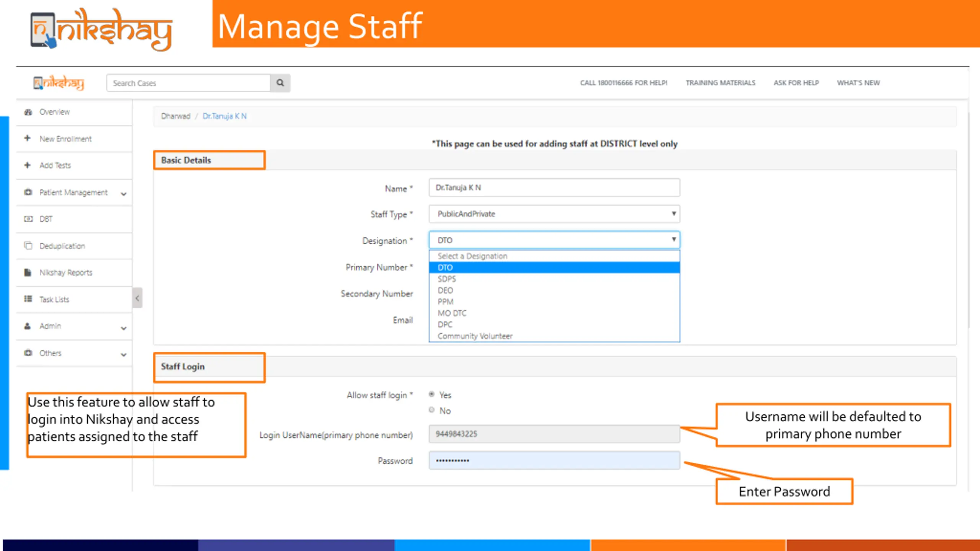Choose PPM from designation list

click(554, 302)
